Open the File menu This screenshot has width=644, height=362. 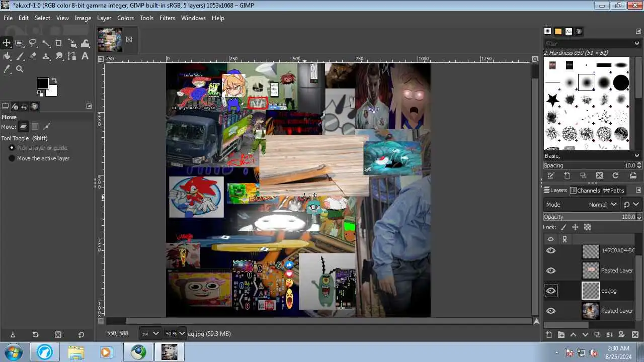coord(8,18)
